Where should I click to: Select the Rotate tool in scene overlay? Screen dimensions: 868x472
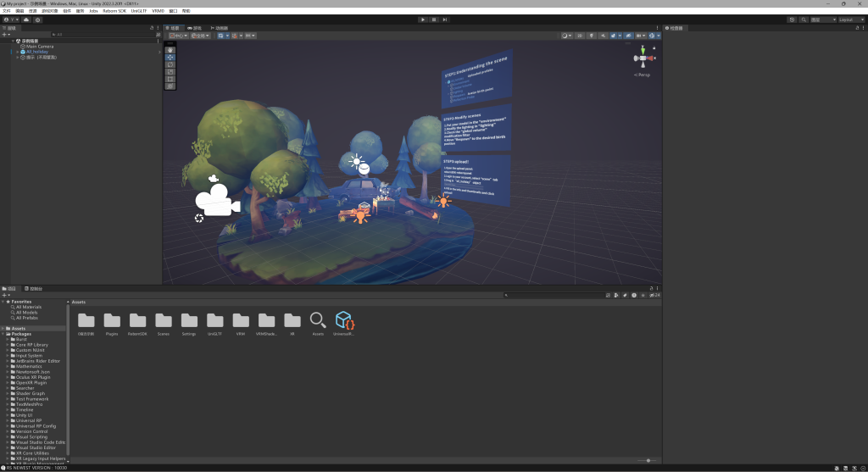click(x=170, y=64)
